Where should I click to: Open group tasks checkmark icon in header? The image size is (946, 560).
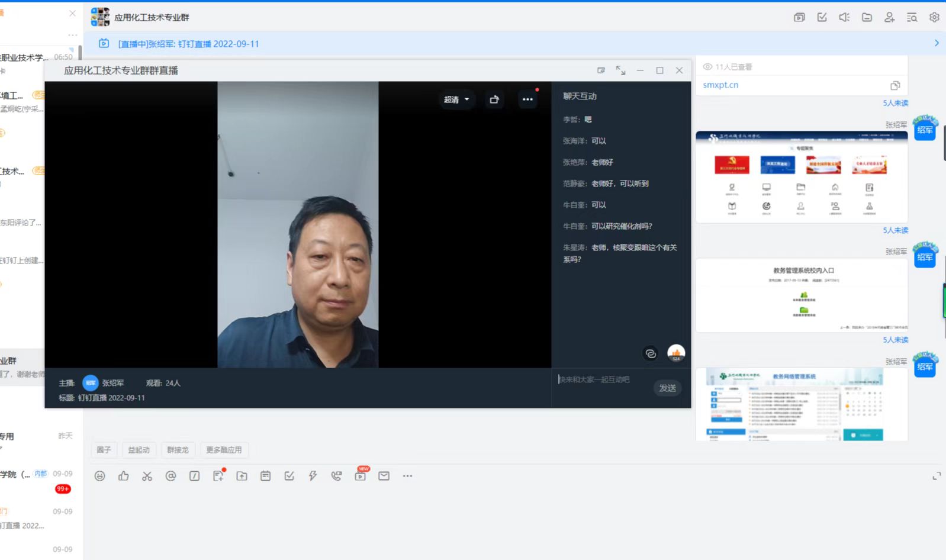(822, 17)
